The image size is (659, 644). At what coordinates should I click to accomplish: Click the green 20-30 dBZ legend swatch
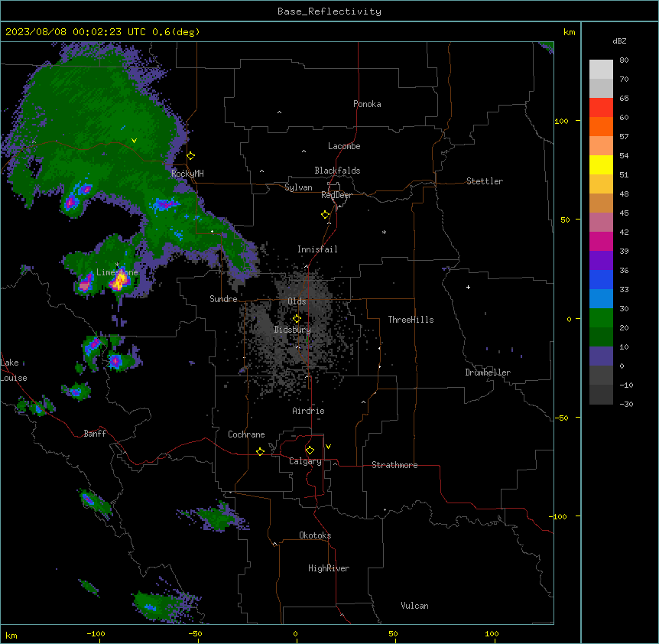[x=601, y=318]
